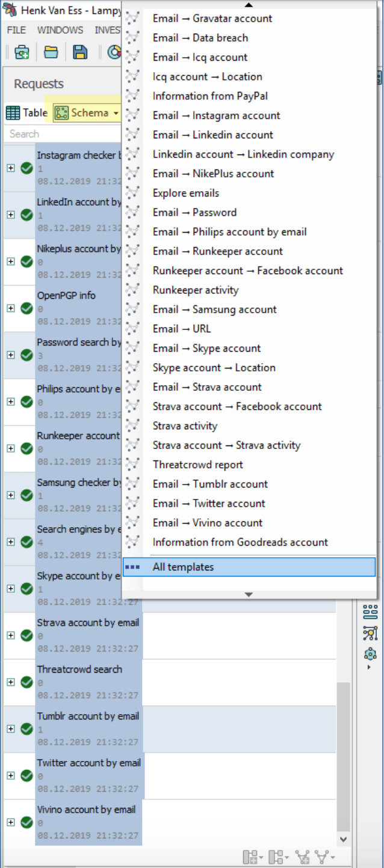Click schema icon beside Strava activity
The width and height of the screenshot is (384, 868).
point(132,426)
